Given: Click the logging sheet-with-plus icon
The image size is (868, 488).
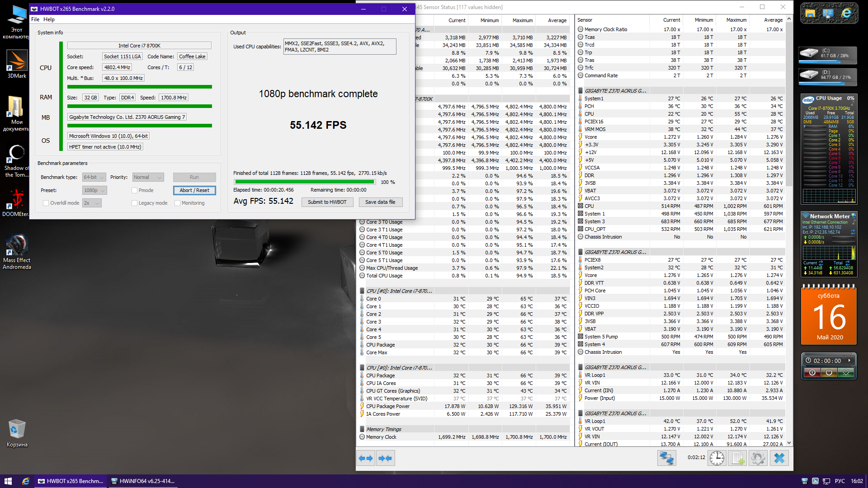Looking at the screenshot, I should pyautogui.click(x=738, y=458).
